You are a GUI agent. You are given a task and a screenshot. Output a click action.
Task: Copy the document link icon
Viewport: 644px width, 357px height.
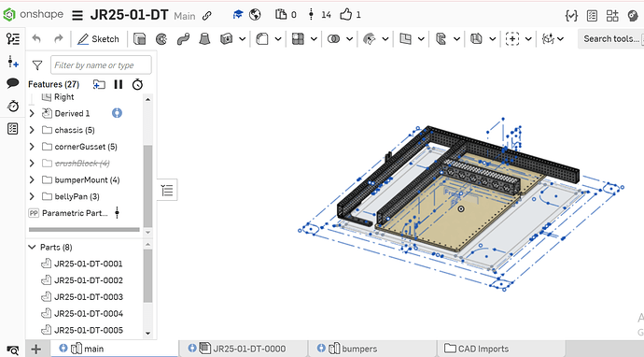click(207, 16)
